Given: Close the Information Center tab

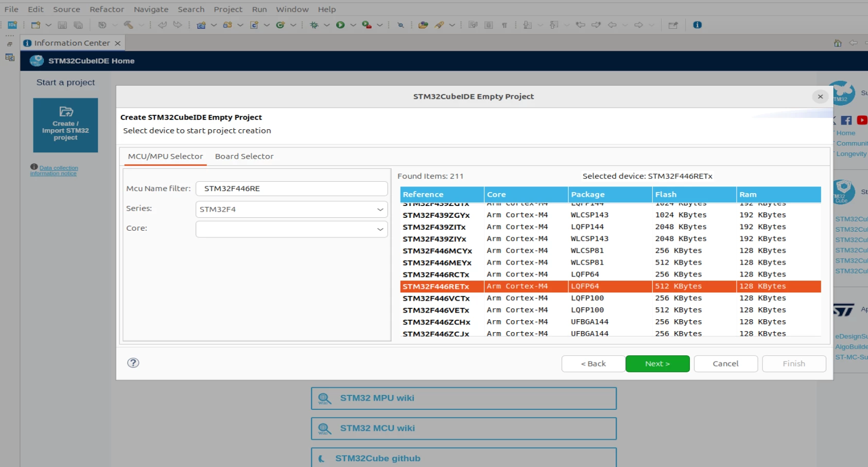Looking at the screenshot, I should (x=117, y=43).
